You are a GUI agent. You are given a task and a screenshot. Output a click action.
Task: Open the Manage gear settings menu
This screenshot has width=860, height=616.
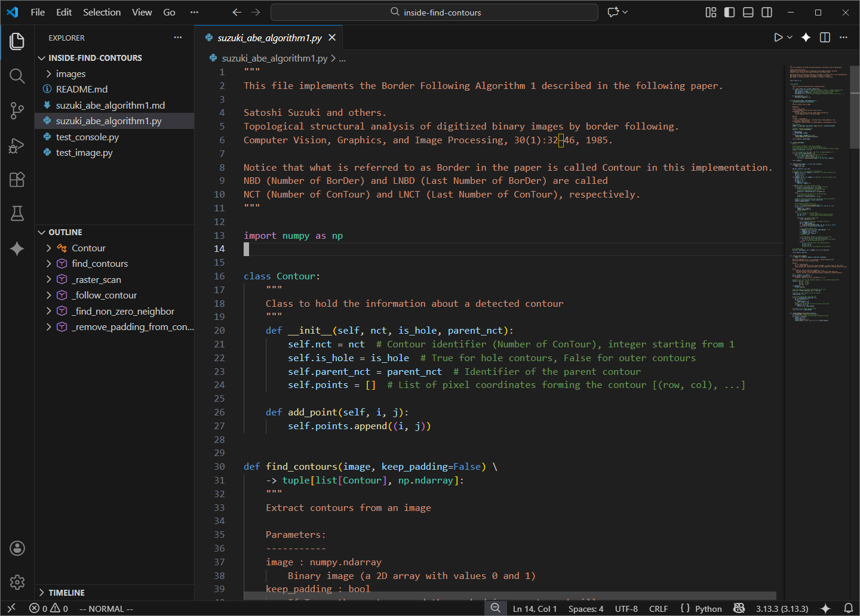pos(17,582)
